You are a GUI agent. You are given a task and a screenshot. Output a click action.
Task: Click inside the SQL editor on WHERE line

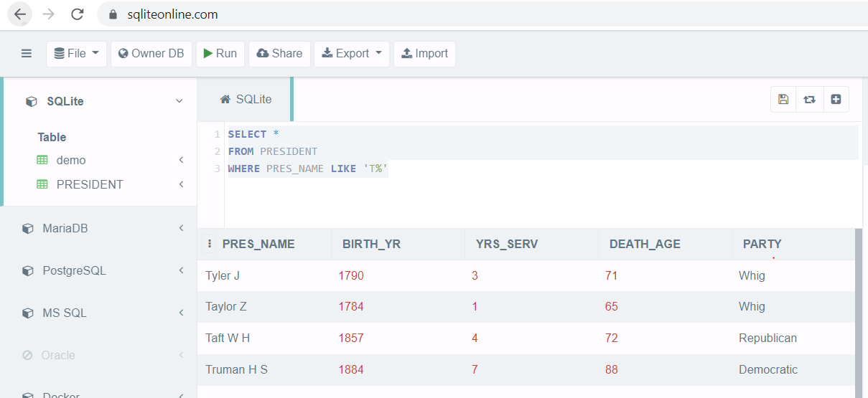click(308, 169)
